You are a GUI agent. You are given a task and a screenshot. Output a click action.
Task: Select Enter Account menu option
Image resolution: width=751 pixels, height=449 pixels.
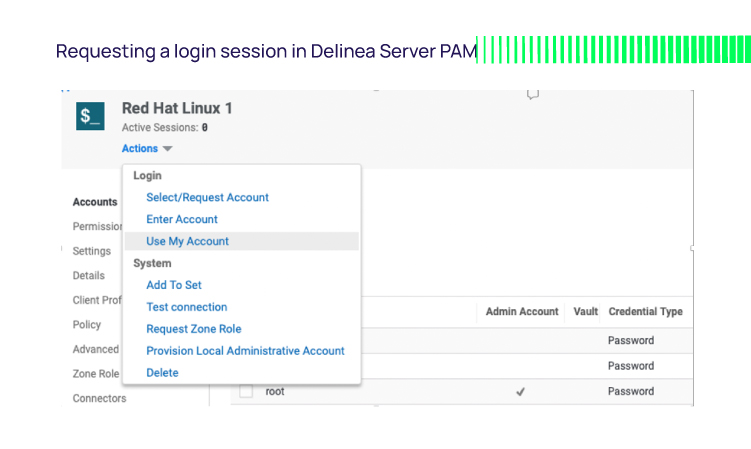click(x=182, y=220)
